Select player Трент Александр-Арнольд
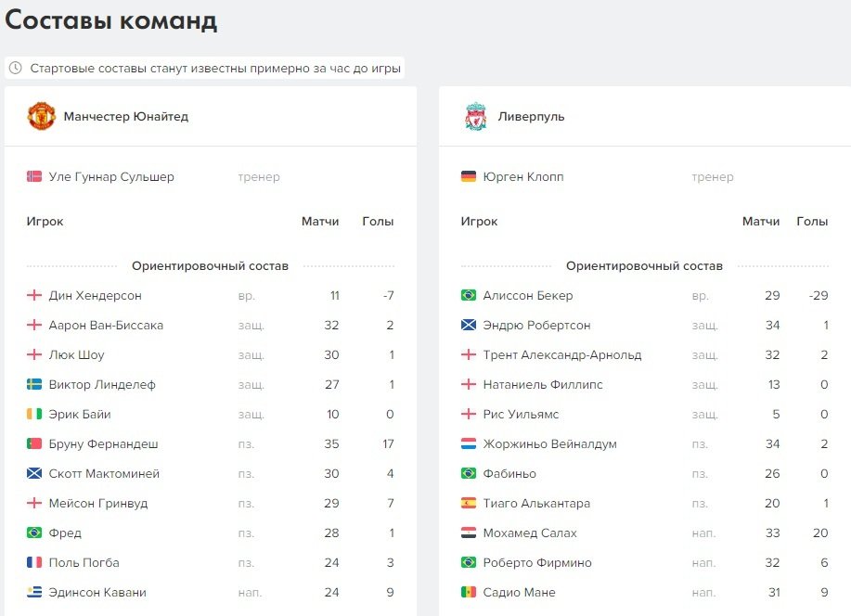Screen dimensions: 851x616 [x=561, y=354]
